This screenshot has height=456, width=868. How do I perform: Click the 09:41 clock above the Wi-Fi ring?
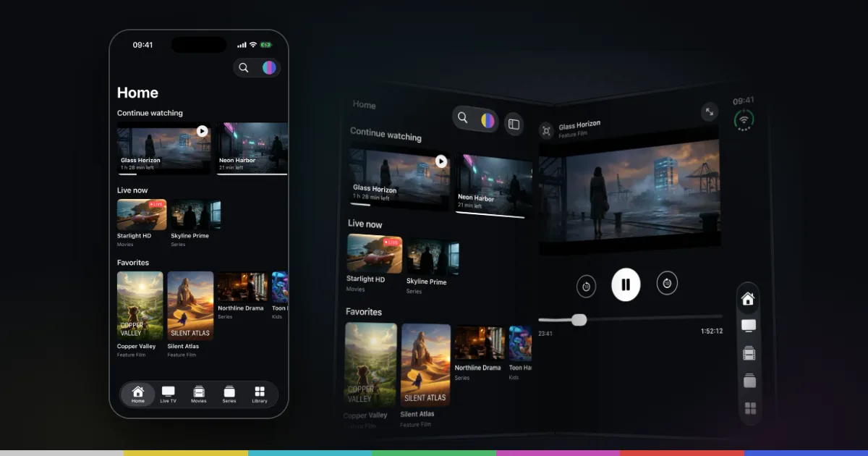coord(744,101)
